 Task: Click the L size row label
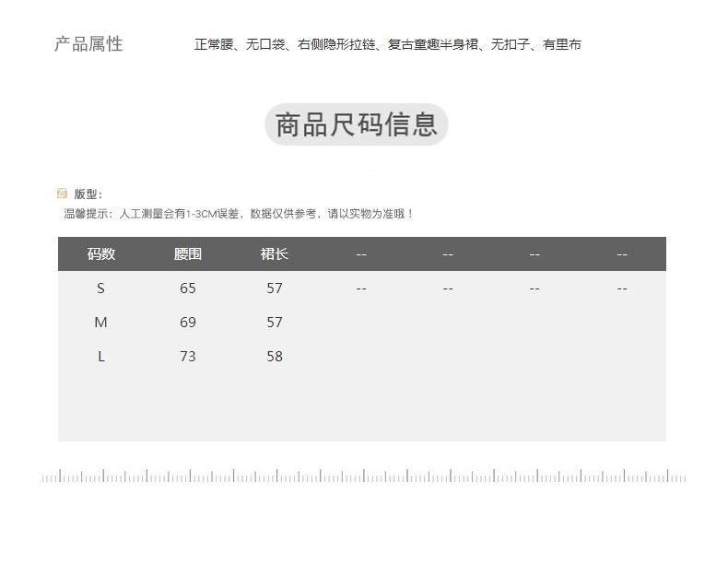pyautogui.click(x=101, y=357)
